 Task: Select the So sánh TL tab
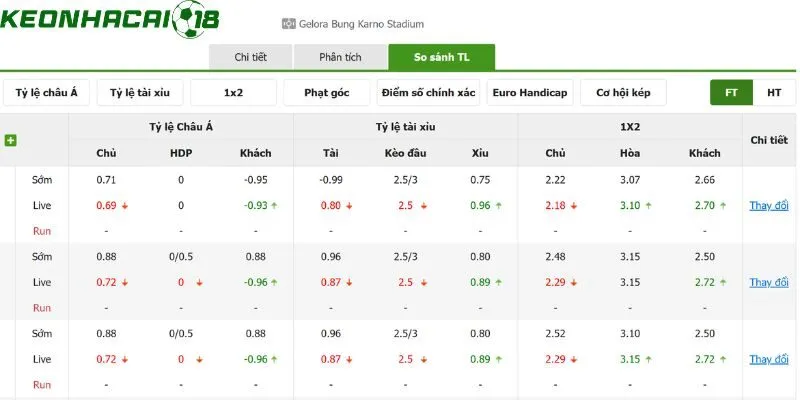tap(441, 57)
